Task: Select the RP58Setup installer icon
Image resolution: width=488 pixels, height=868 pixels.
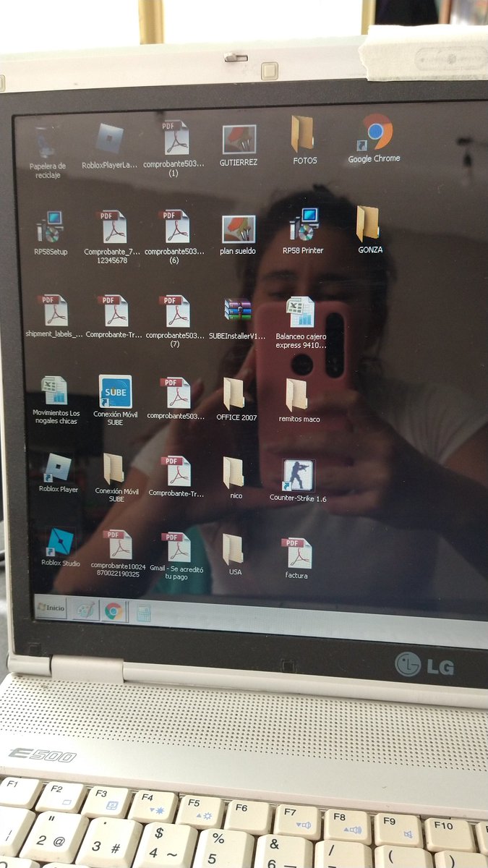Action: tap(51, 226)
